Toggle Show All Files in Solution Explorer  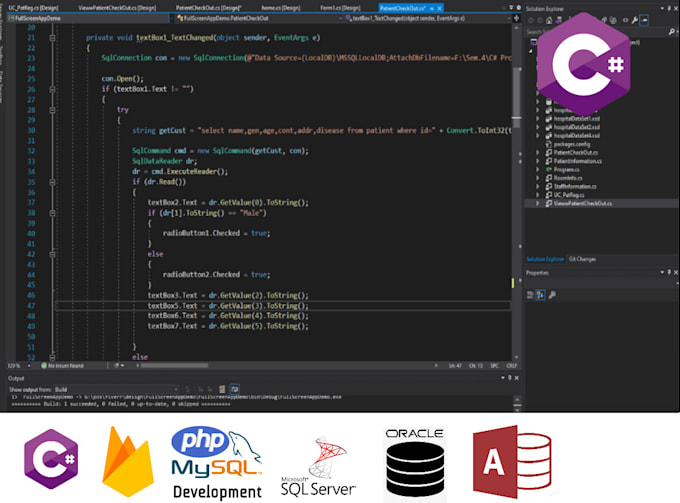pos(613,20)
